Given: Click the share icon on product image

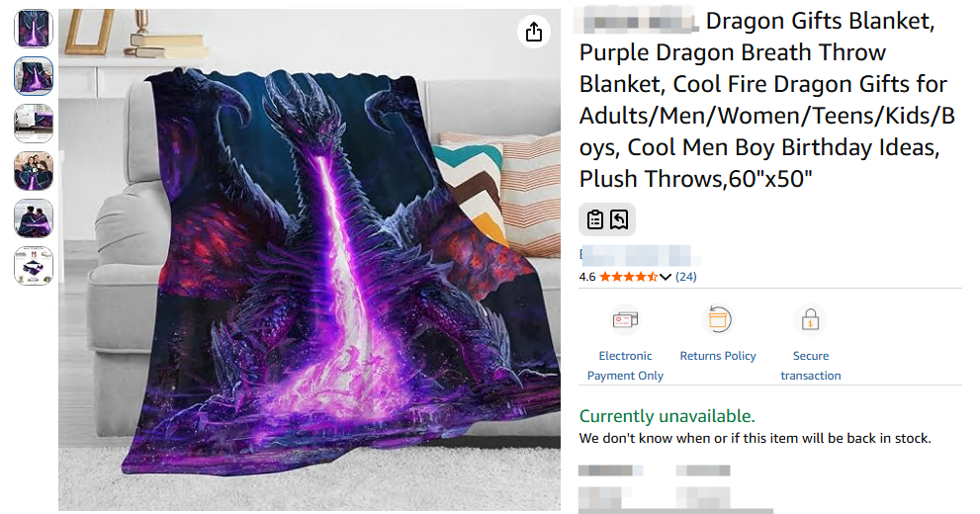Looking at the screenshot, I should coord(533,32).
